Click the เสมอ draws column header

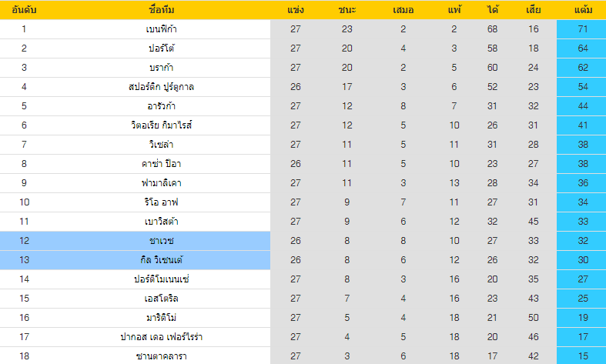tap(403, 11)
